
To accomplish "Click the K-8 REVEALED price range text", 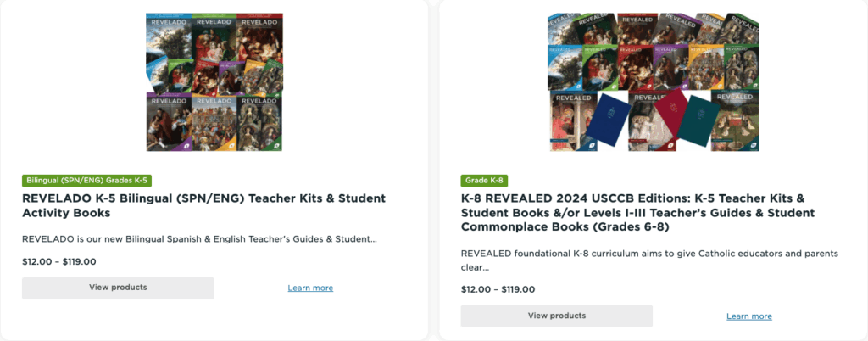I will pos(498,289).
